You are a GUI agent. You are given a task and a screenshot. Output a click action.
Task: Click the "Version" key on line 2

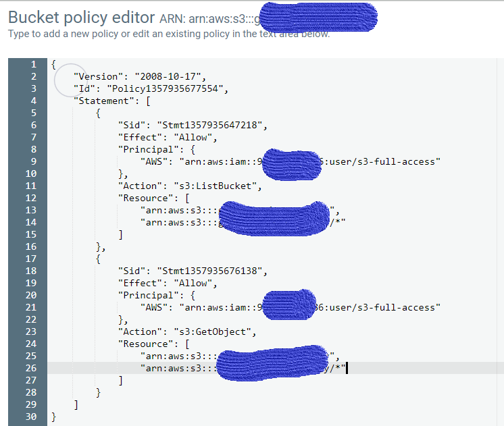click(98, 76)
